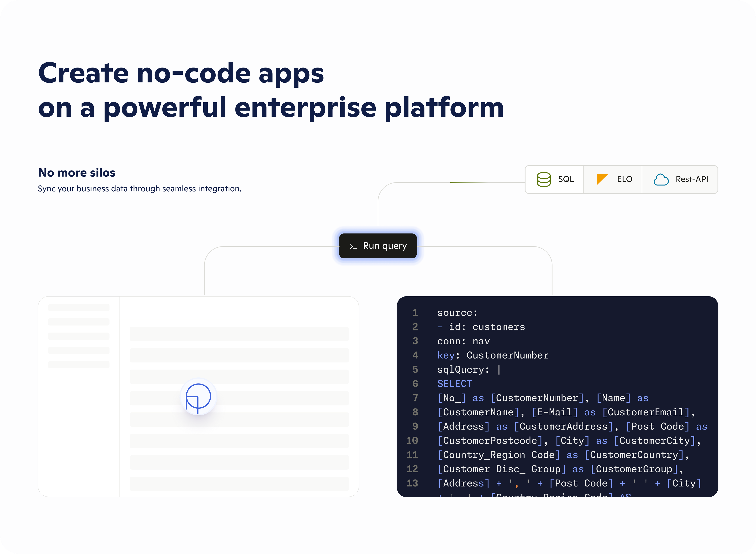Click the 'No more silos' heading

click(x=76, y=173)
